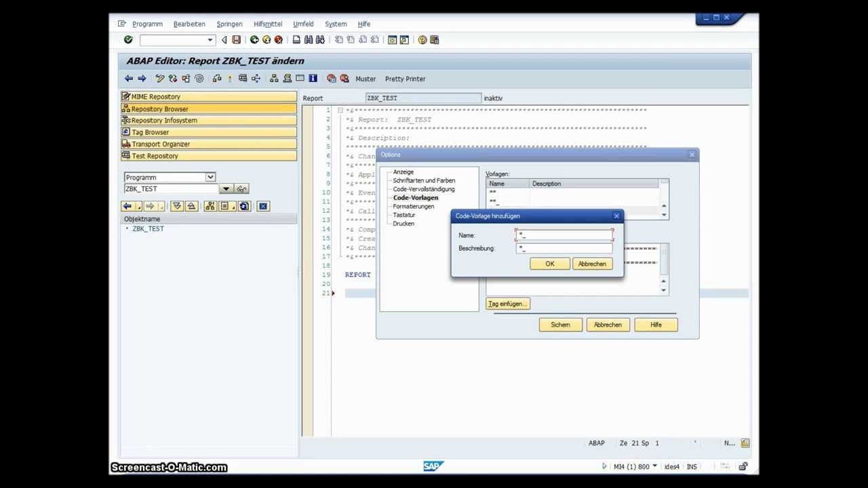
Task: Click the Set Breakpoint icon
Action: (332, 79)
